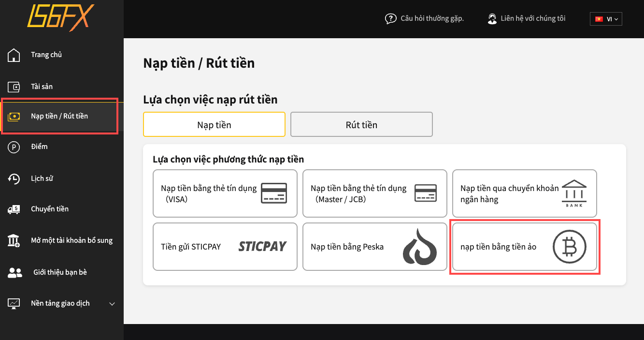Click the monitor chart icon for trading platform

click(14, 304)
